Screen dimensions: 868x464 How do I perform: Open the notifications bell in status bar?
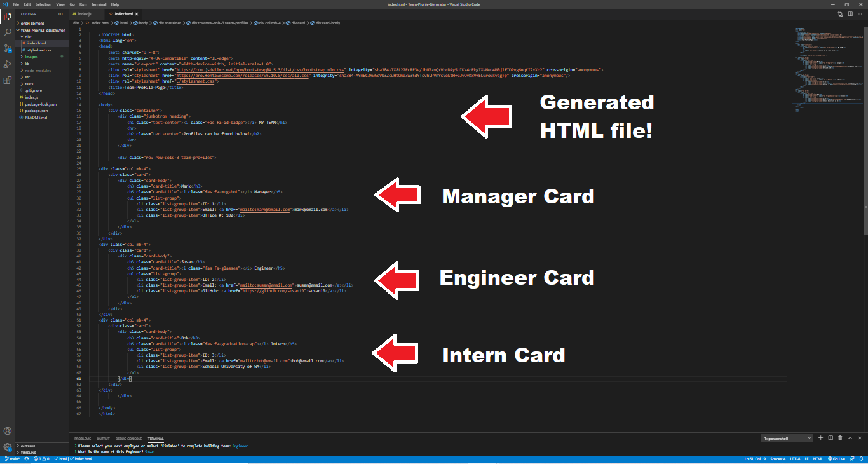pos(863,458)
